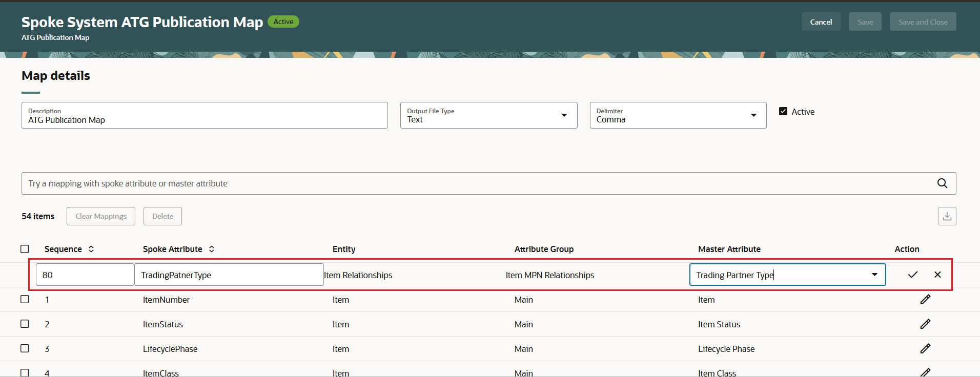Click the TradingPatnerType spoke attribute field
This screenshot has height=377, width=980.
click(x=229, y=275)
